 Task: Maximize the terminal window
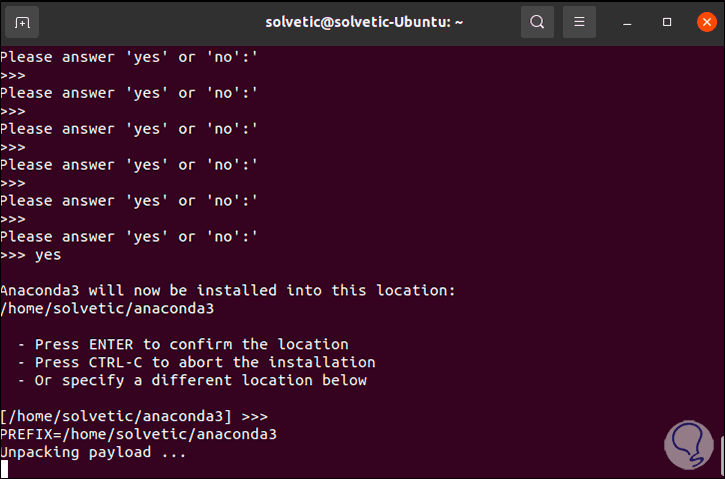point(667,21)
